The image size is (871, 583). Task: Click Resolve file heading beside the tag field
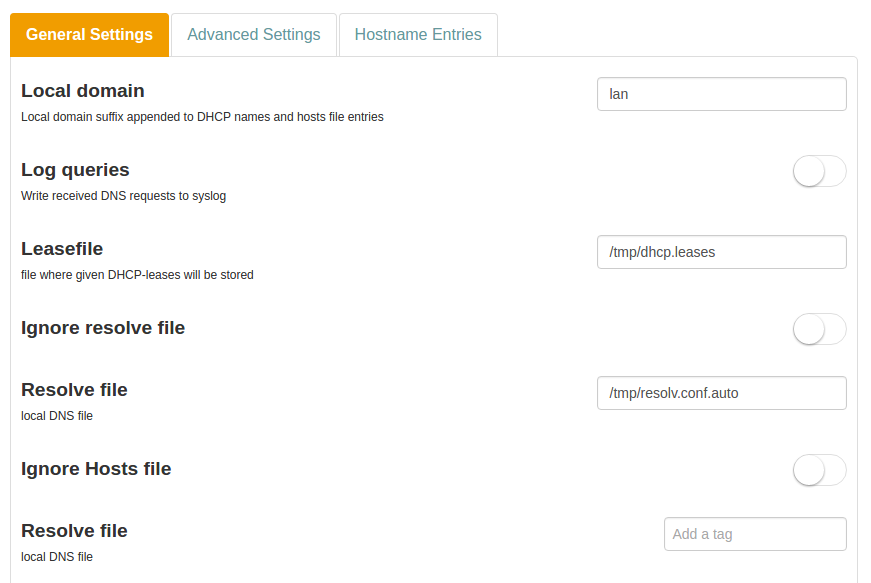point(74,531)
